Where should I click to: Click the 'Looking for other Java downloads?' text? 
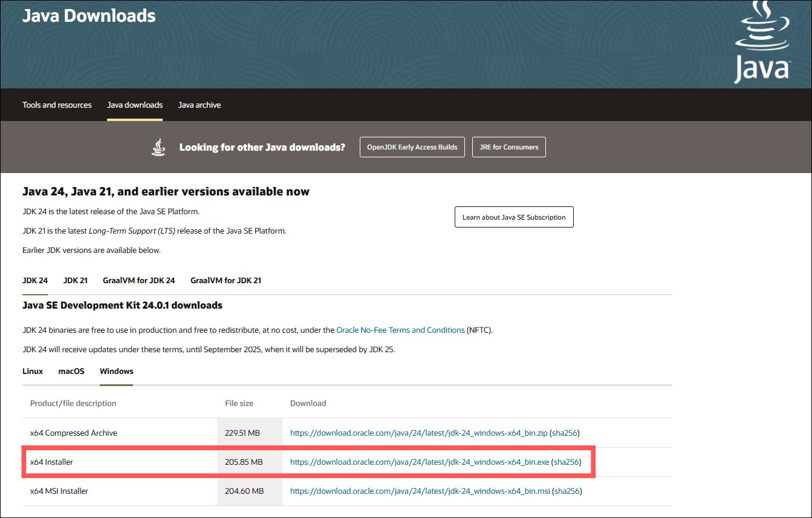(x=262, y=147)
